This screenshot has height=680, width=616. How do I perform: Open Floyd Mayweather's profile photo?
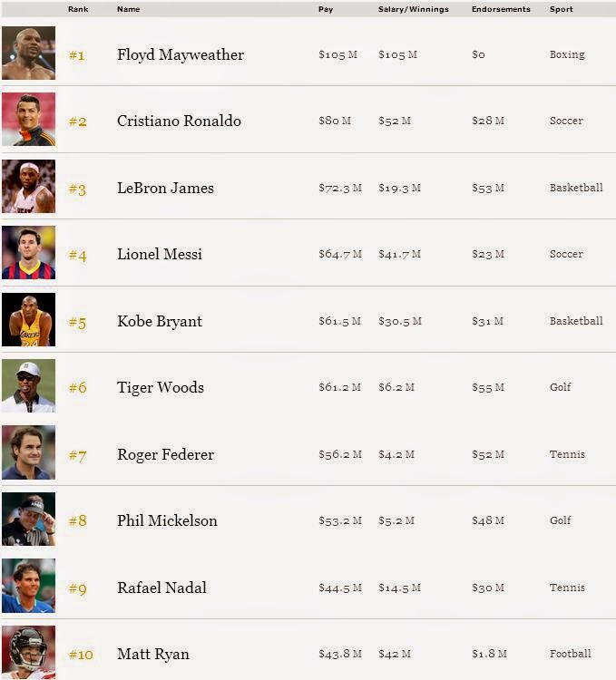click(29, 53)
